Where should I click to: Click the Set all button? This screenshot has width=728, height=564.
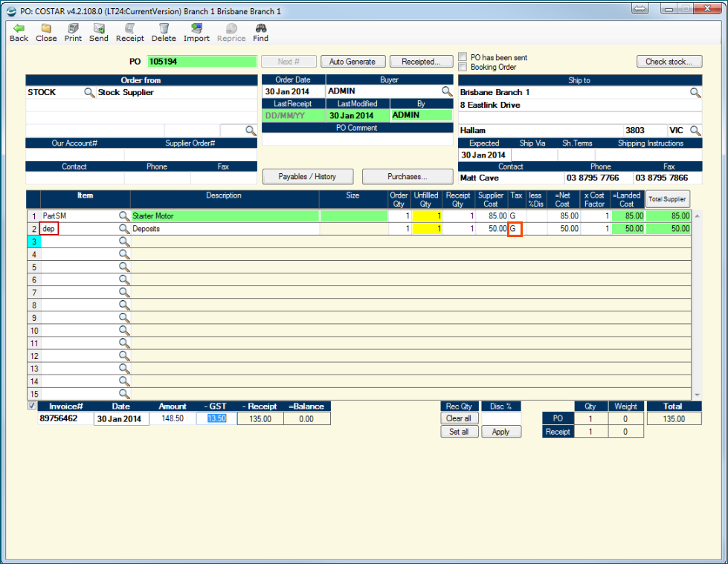[x=459, y=432]
